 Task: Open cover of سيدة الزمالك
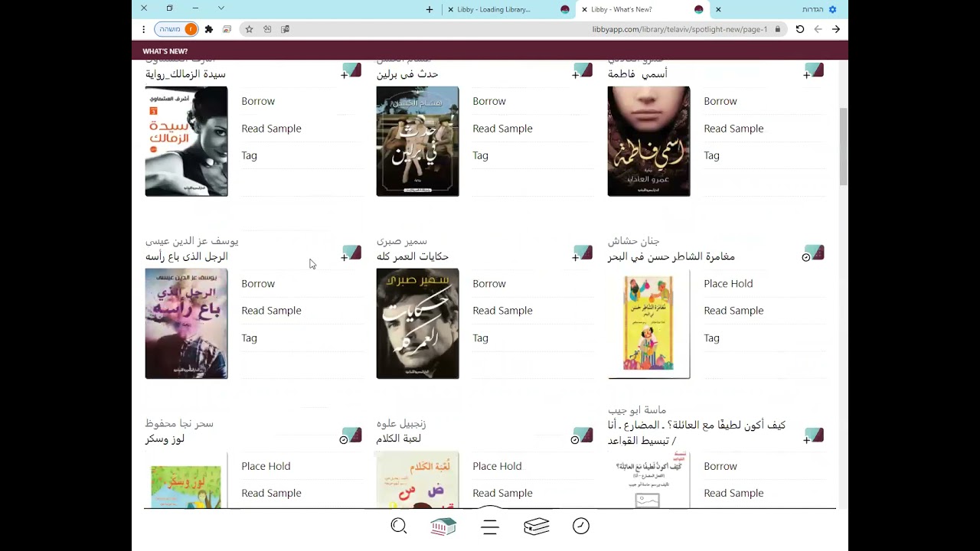tap(186, 141)
